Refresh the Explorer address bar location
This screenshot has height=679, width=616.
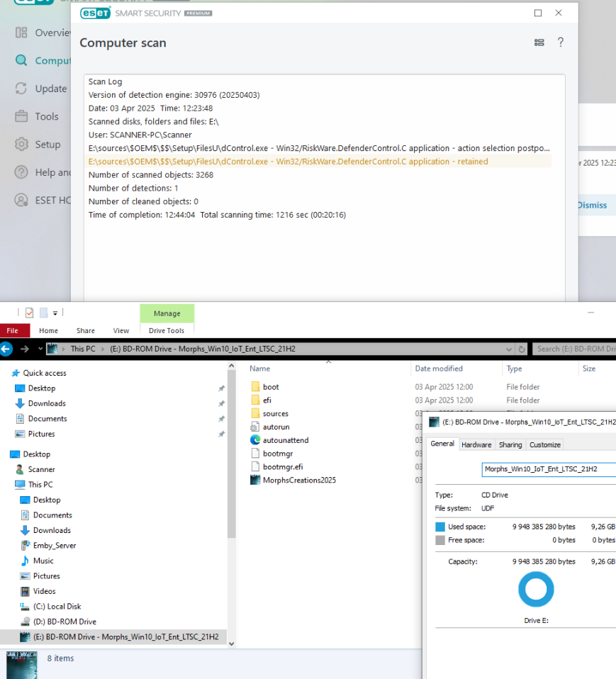tap(522, 349)
